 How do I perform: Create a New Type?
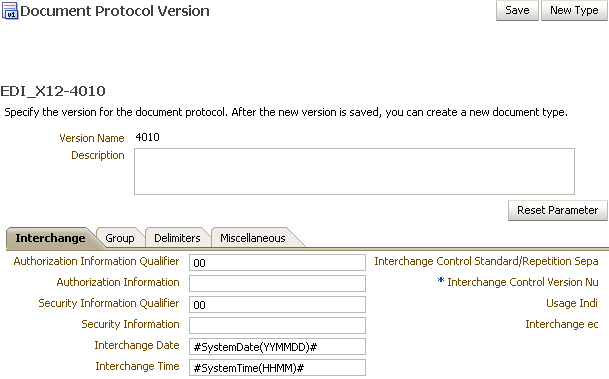point(574,10)
